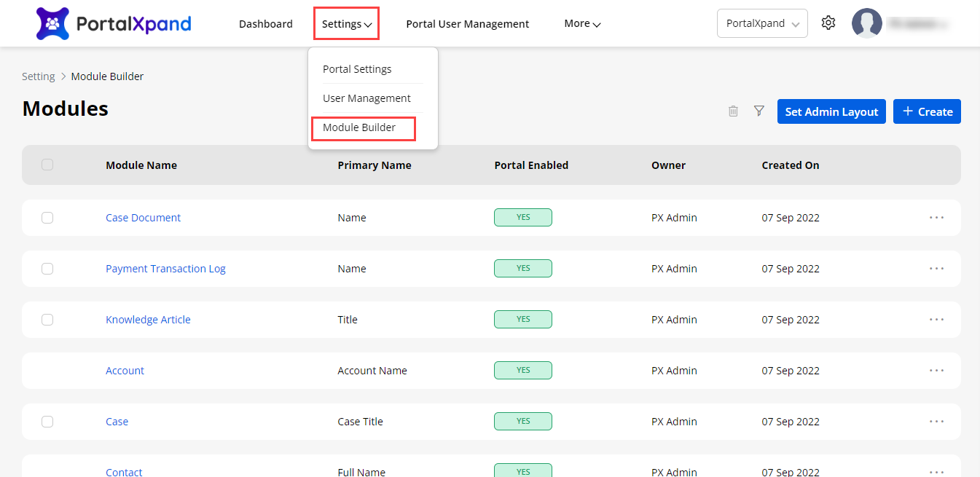Click the Setting breadcrumb link
The width and height of the screenshot is (980, 477).
point(39,76)
